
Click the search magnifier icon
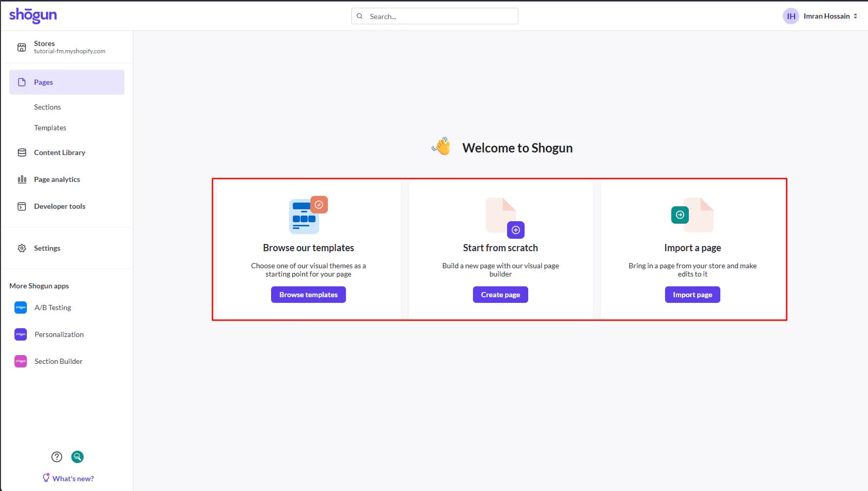coord(360,16)
